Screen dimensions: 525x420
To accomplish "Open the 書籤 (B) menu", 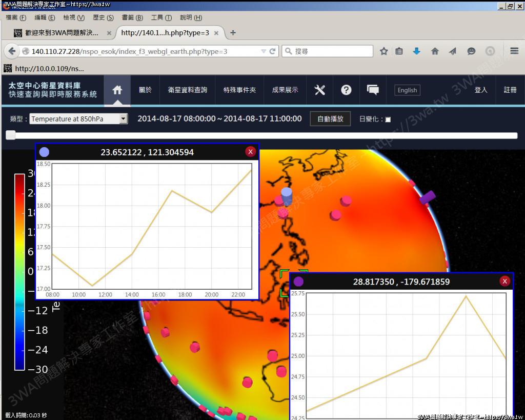I will (132, 17).
